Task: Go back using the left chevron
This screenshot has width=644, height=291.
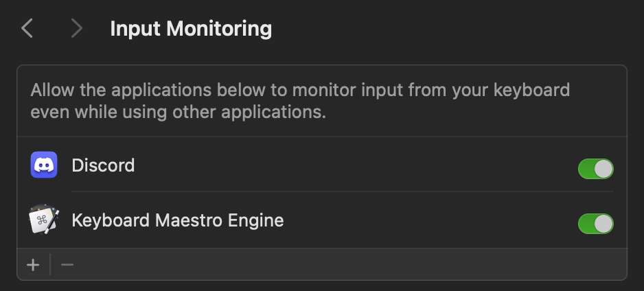Action: point(27,29)
